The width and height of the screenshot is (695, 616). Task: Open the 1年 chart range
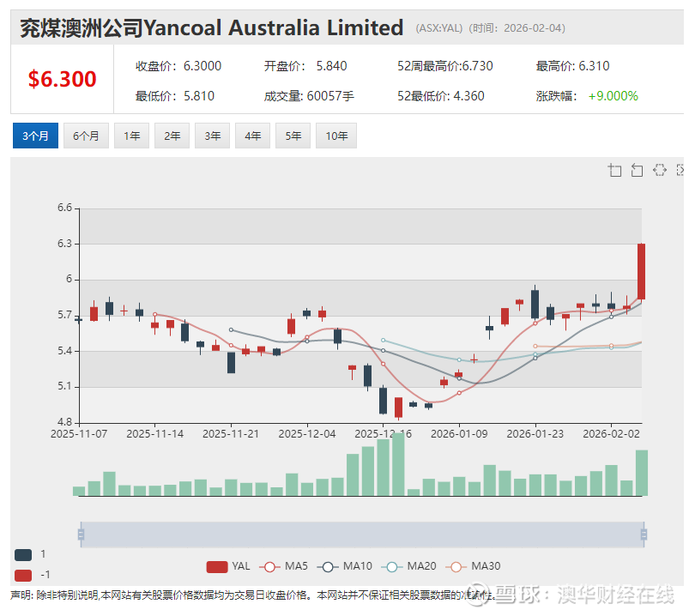pyautogui.click(x=131, y=136)
